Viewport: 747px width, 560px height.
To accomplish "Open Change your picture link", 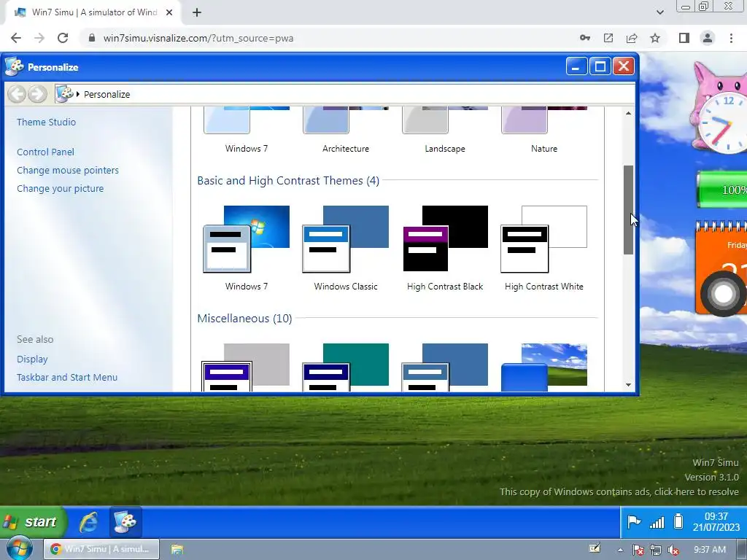I will 60,189.
